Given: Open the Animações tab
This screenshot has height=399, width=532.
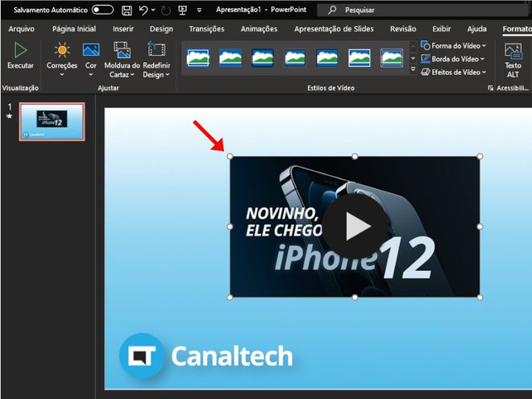Looking at the screenshot, I should coord(259,29).
